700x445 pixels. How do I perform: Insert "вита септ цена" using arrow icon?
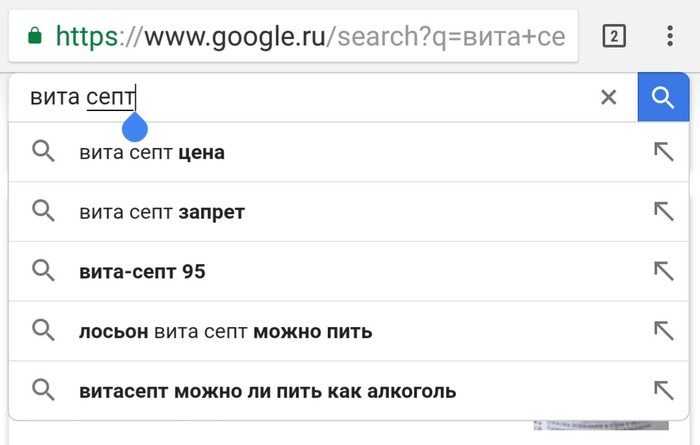[662, 152]
